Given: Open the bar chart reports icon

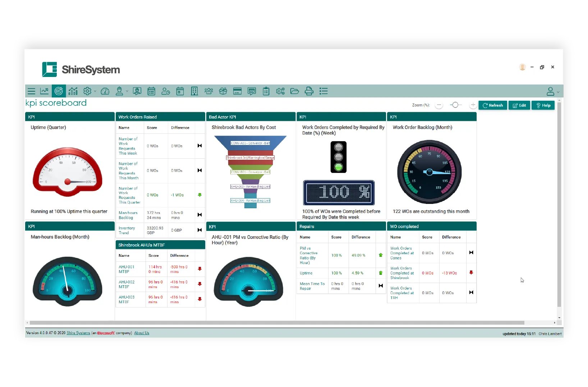Looking at the screenshot, I should pyautogui.click(x=73, y=91).
